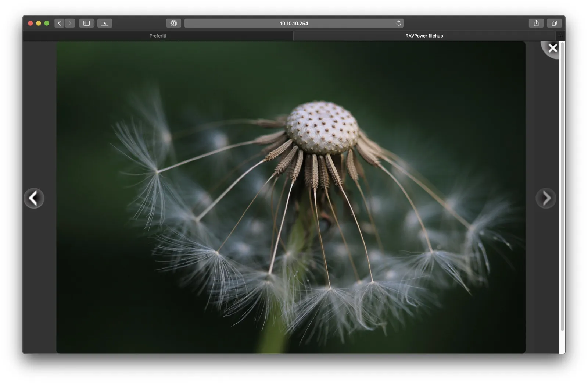Switch to the Preferiti tab
This screenshot has height=384, width=588.
pos(158,36)
